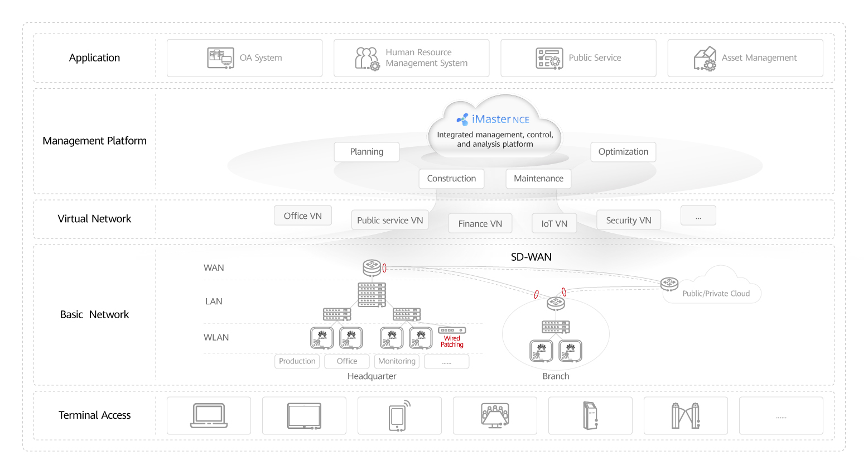Click the turnstile gate terminal icon
This screenshot has width=868, height=474.
tap(686, 415)
